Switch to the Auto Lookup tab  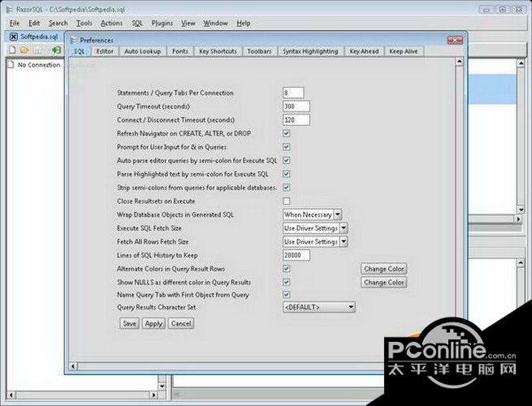tap(142, 51)
